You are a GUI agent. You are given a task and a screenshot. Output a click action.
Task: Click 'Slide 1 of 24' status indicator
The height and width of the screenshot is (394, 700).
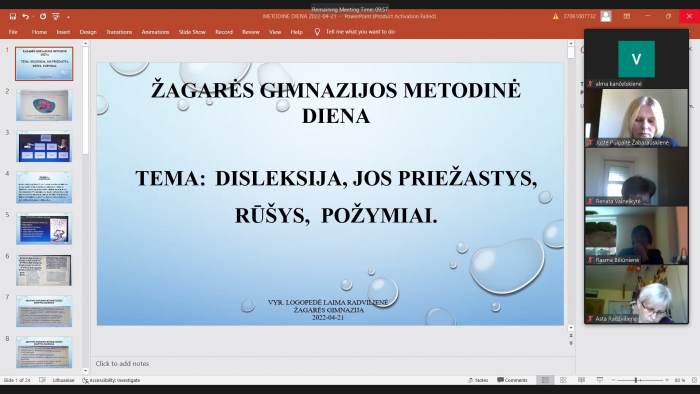coord(17,380)
